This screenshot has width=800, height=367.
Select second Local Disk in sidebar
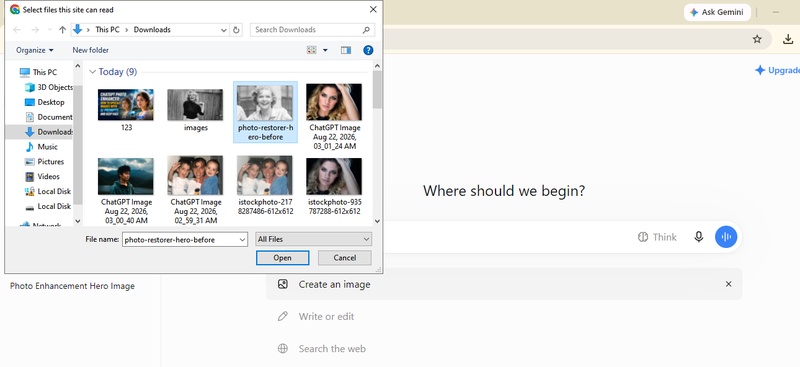[x=48, y=206]
